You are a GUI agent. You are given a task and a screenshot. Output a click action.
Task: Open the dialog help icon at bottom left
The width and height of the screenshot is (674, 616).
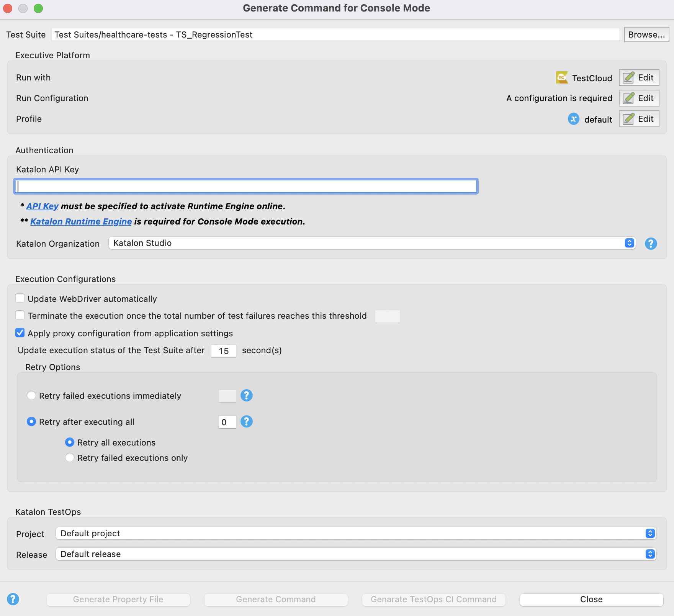[13, 599]
